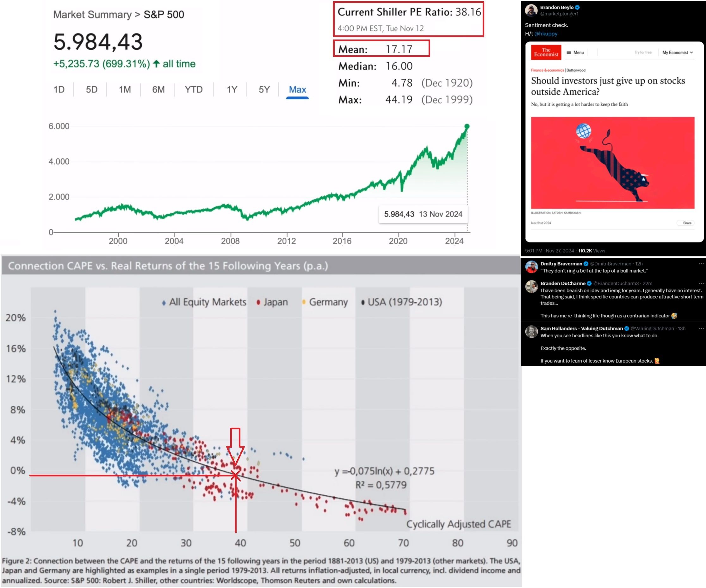Click the Germany yellow legend marker

tap(304, 302)
